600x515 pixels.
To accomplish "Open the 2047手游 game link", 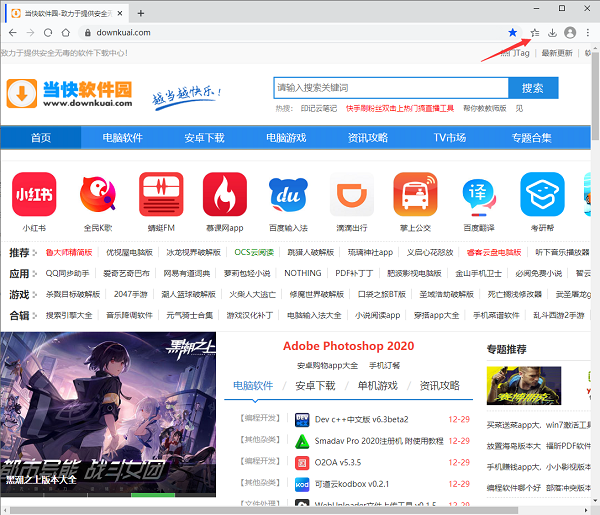I will [x=130, y=294].
